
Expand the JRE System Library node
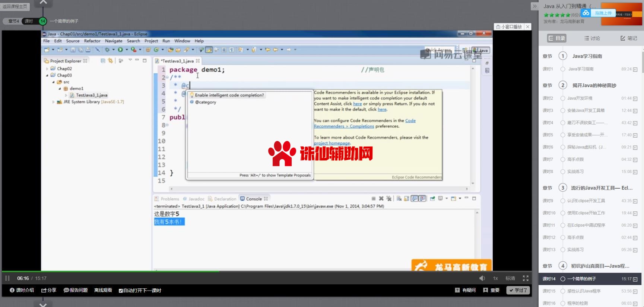coord(53,102)
